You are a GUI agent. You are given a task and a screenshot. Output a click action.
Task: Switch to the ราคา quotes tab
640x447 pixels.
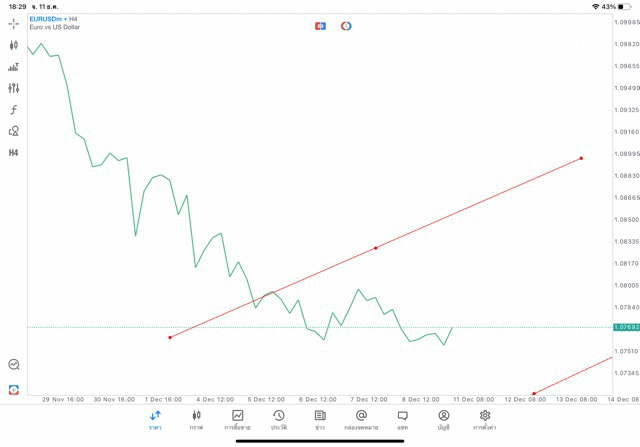tap(155, 420)
